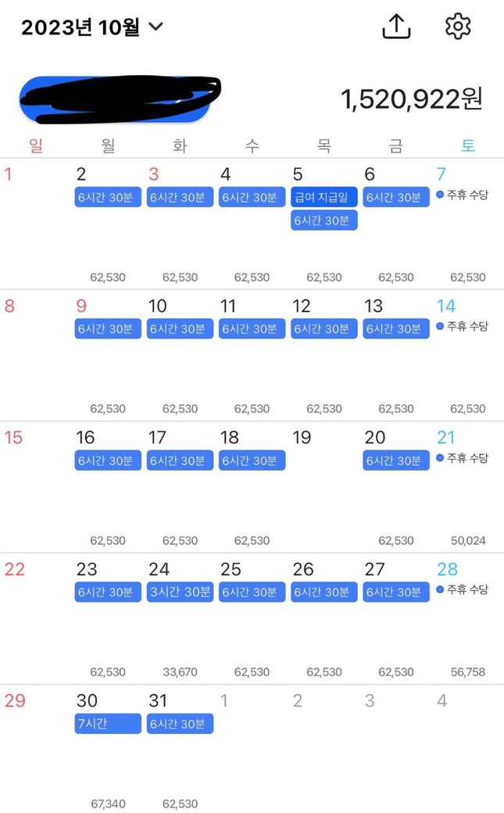Select empty date 19 on the calendar
Viewport: 504px width, 813px height.
tap(302, 438)
